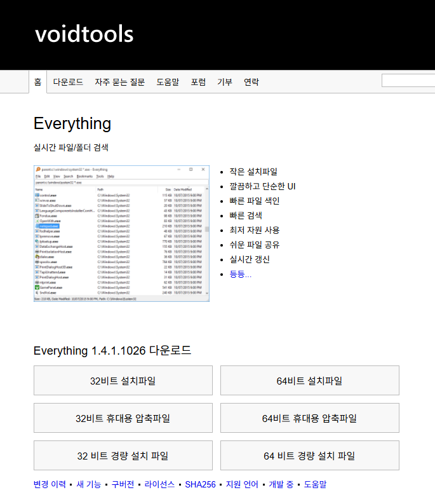Open the 기부 page
Screen dimensions: 435x504
coord(225,82)
